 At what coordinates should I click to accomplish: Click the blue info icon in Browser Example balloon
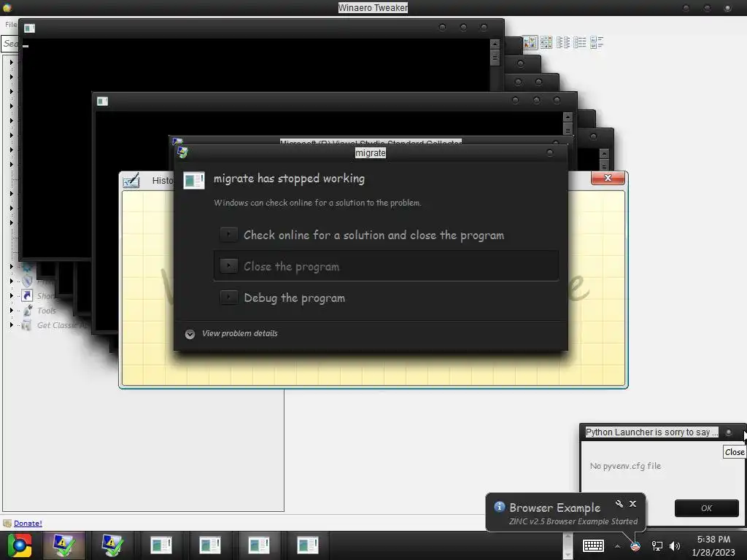pyautogui.click(x=499, y=507)
